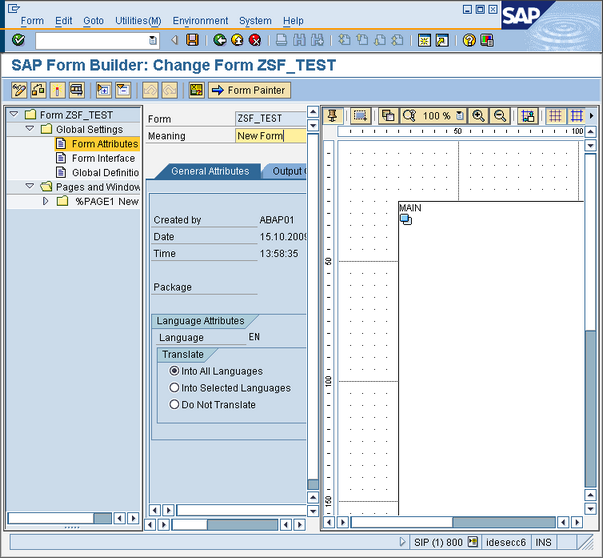This screenshot has height=558, width=603.
Task: Click the Find binoculars icon
Action: click(299, 40)
